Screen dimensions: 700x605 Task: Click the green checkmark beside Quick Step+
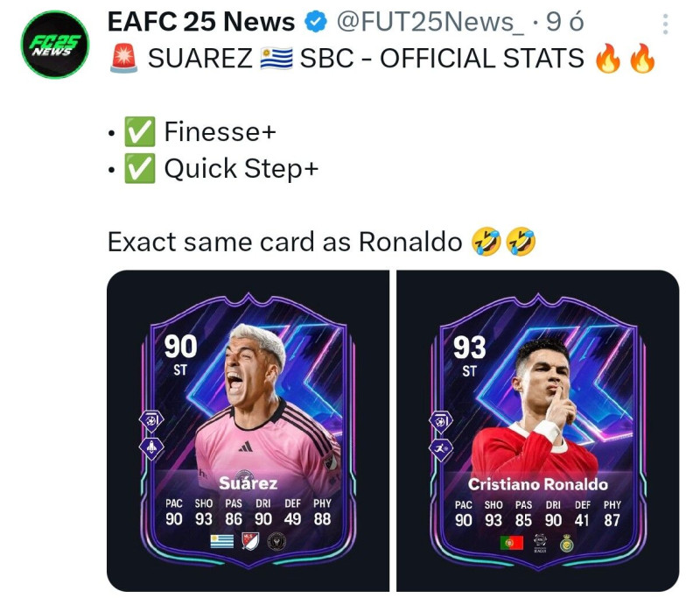(140, 168)
